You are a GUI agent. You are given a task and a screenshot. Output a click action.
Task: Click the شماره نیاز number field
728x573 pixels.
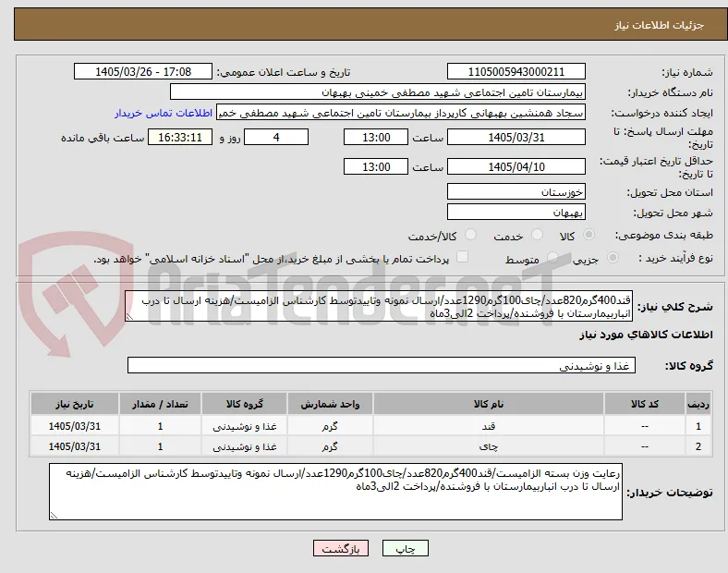click(x=516, y=72)
